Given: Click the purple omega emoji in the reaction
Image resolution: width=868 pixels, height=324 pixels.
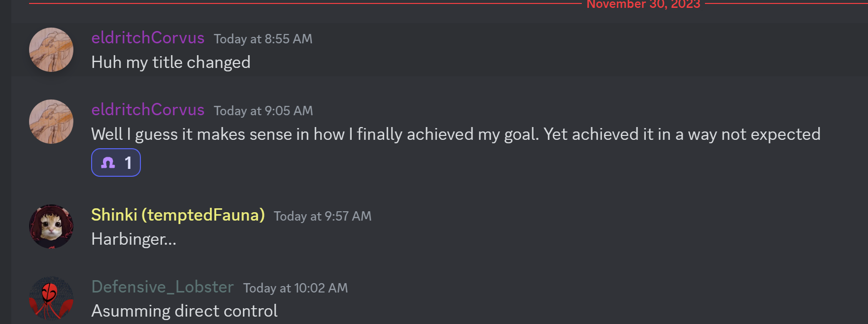Looking at the screenshot, I should [108, 162].
